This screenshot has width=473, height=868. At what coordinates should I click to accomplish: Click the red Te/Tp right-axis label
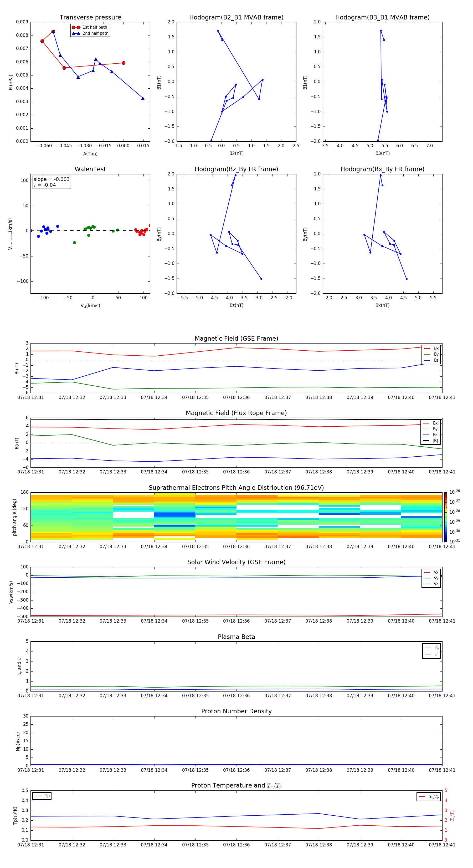pyautogui.click(x=453, y=815)
